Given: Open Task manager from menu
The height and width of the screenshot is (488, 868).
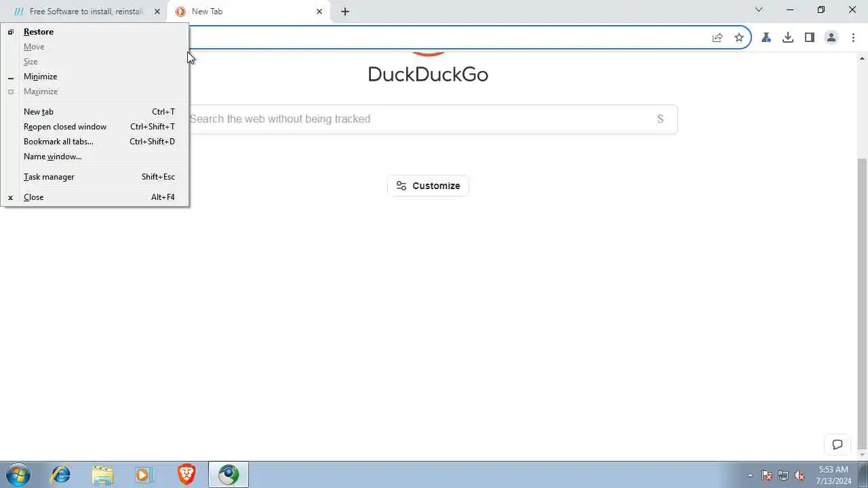Looking at the screenshot, I should (95, 177).
